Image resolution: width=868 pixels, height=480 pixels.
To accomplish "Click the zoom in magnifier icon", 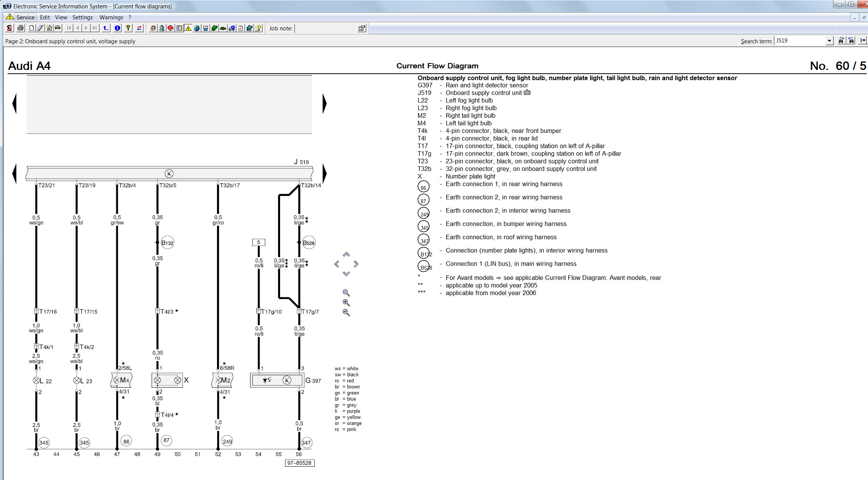I will 346,303.
